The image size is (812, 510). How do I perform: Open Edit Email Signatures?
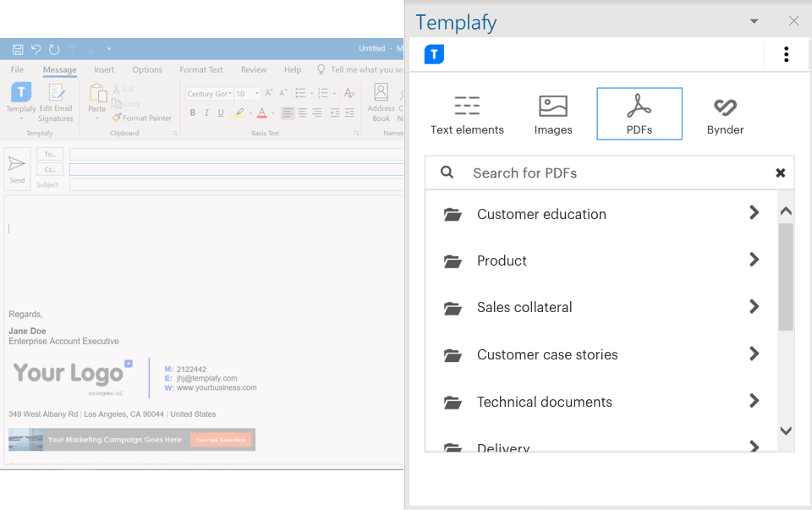click(56, 102)
